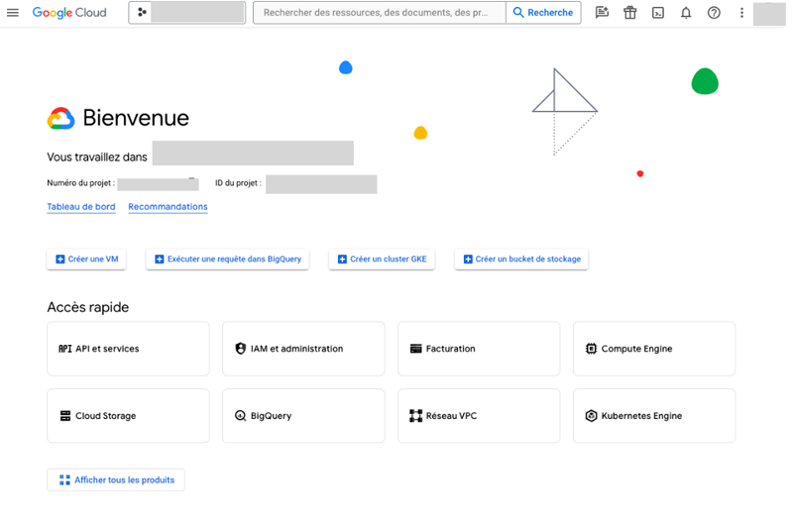Open the Recommandations link
The image size is (793, 532).
[168, 207]
